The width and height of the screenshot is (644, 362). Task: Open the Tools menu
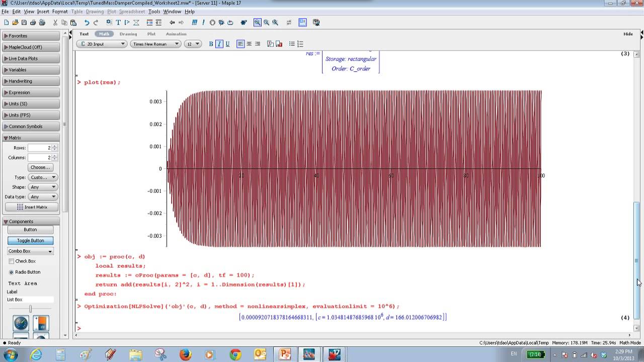click(154, 12)
